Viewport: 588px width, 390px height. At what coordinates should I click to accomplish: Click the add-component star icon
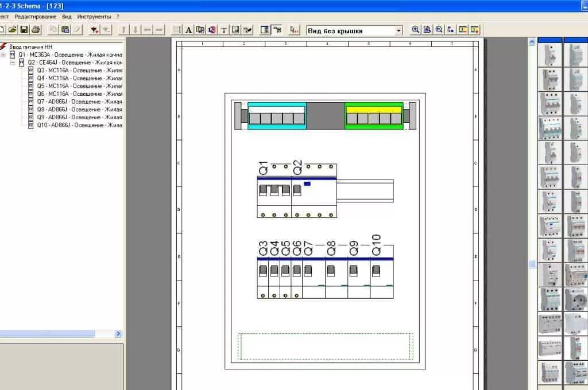click(x=95, y=30)
